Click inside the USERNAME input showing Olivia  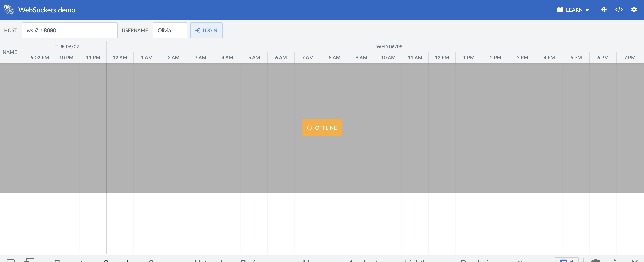coord(170,30)
